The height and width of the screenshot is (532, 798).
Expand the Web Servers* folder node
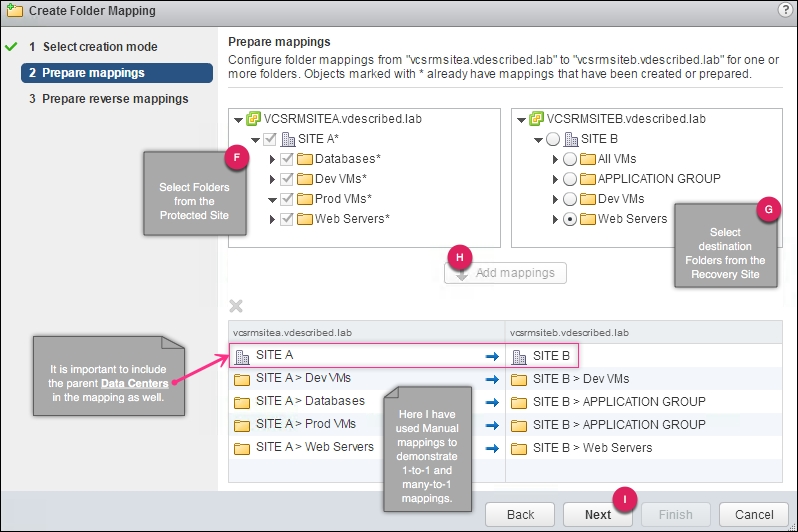pyautogui.click(x=272, y=219)
